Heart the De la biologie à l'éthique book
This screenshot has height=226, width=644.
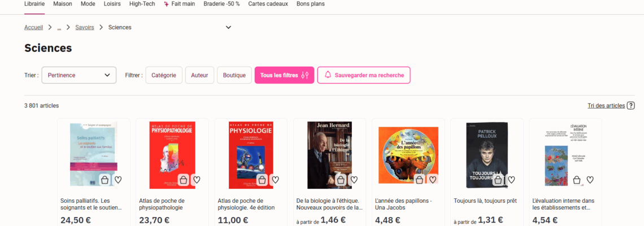point(354,180)
